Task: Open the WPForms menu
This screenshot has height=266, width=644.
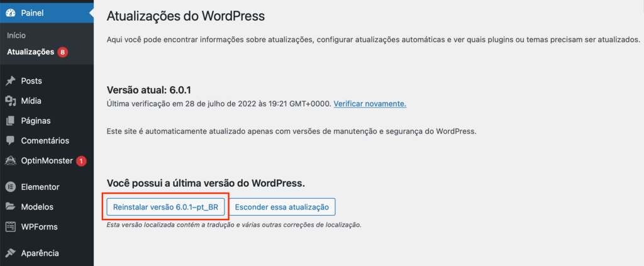Action: [x=47, y=226]
